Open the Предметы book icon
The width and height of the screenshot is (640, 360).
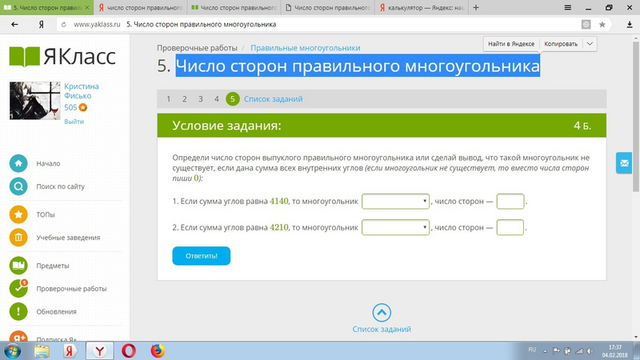coord(18,265)
